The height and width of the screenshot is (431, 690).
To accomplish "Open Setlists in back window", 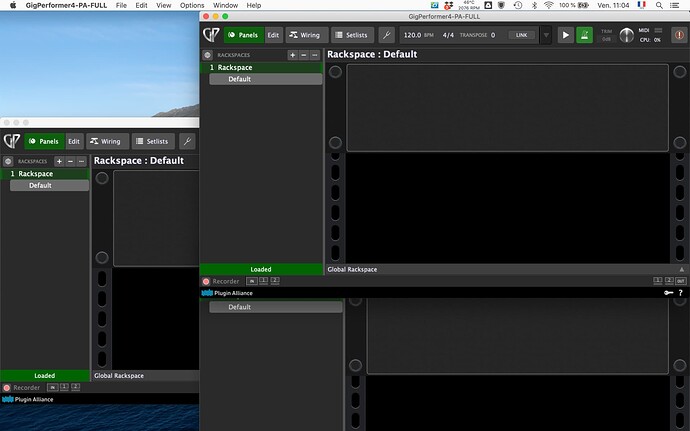I will point(153,141).
